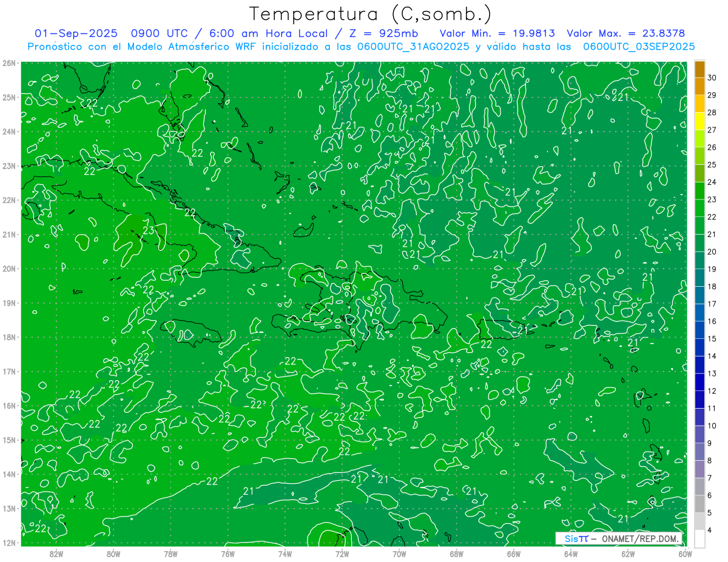Click the "60W" longitude axis label
The image size is (728, 562).
685,553
